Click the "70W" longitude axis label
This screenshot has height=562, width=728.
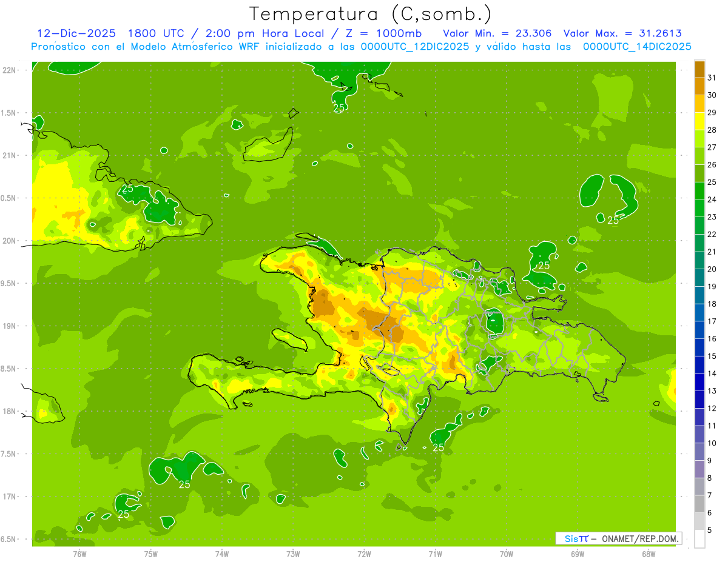point(507,554)
